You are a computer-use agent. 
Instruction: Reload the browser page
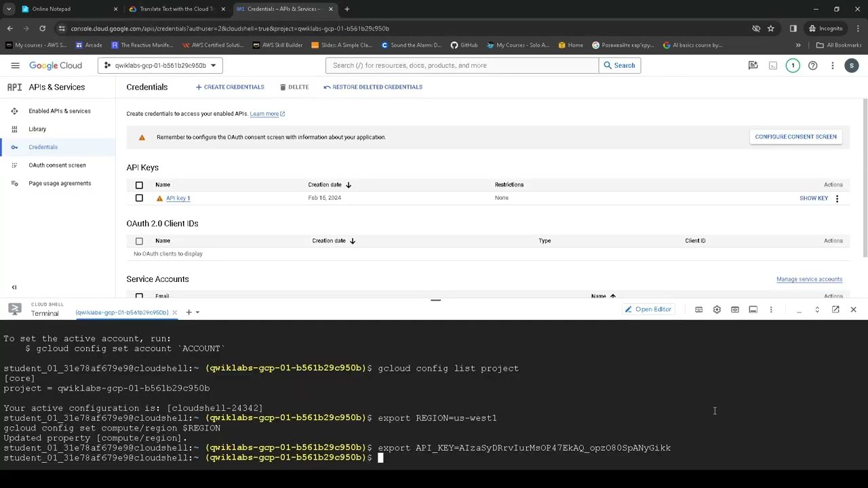click(x=42, y=28)
